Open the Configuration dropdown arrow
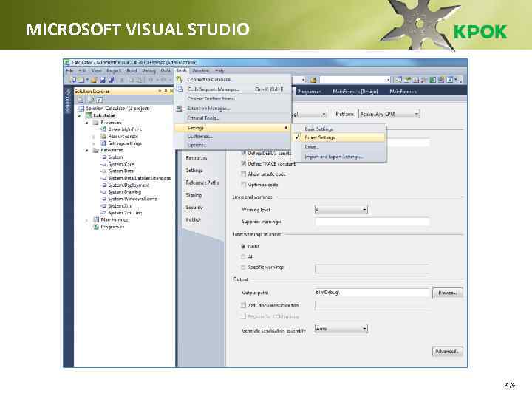532x399 pixels. pos(324,114)
